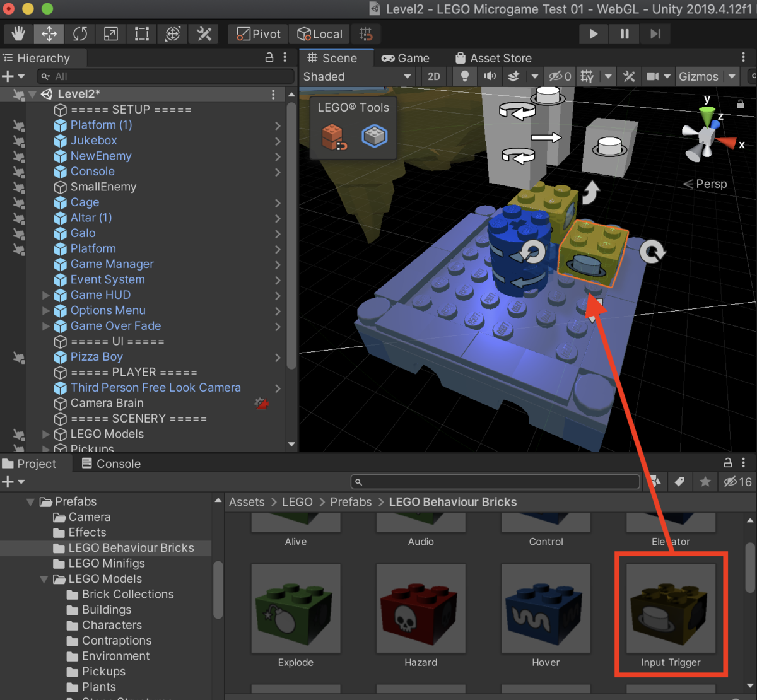
Task: Open Level2 scene options menu
Action: click(273, 94)
